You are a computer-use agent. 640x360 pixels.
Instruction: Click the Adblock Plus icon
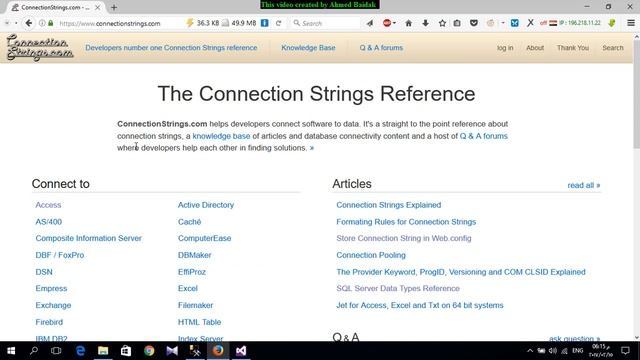coord(387,23)
